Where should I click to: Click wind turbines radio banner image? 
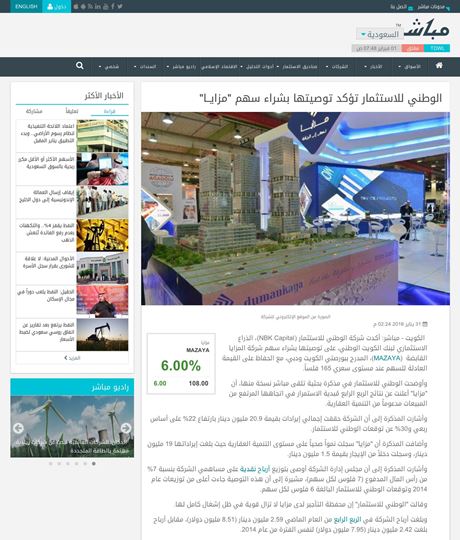(72, 426)
